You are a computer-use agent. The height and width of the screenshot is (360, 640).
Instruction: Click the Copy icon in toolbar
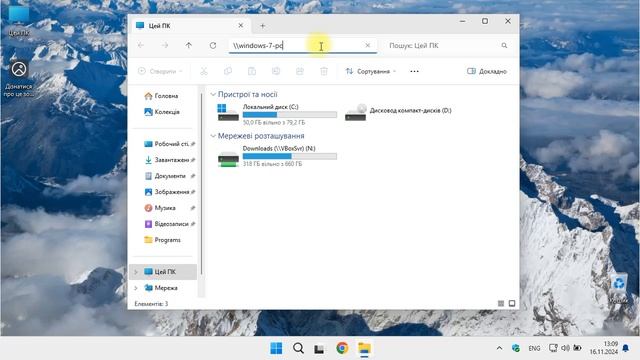[228, 71]
